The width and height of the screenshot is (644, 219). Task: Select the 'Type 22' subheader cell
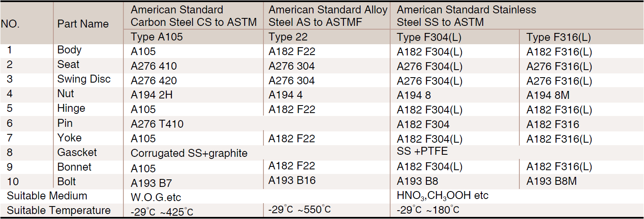click(288, 37)
